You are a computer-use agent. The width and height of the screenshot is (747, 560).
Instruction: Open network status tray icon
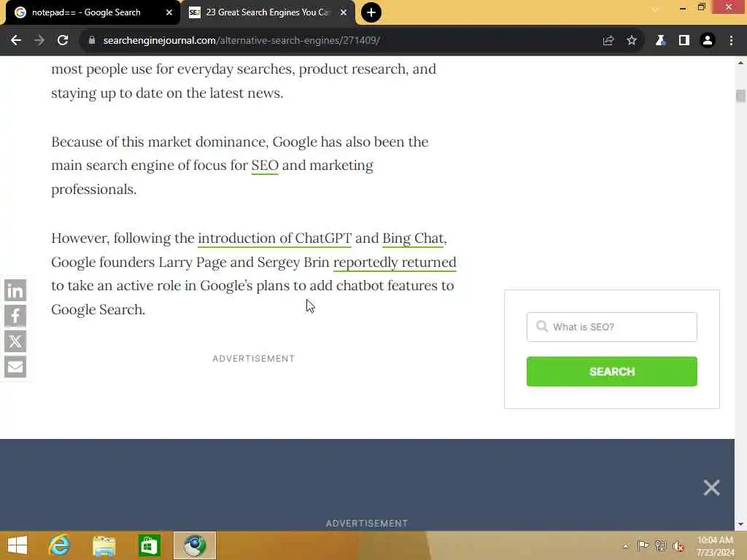(x=660, y=545)
